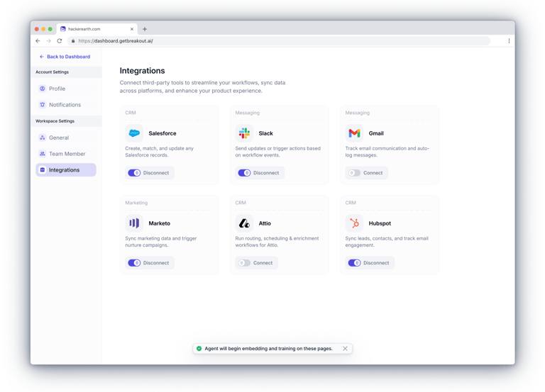This screenshot has width=545, height=392.
Task: Click the Attio description about routing and scheduling
Action: tap(277, 242)
